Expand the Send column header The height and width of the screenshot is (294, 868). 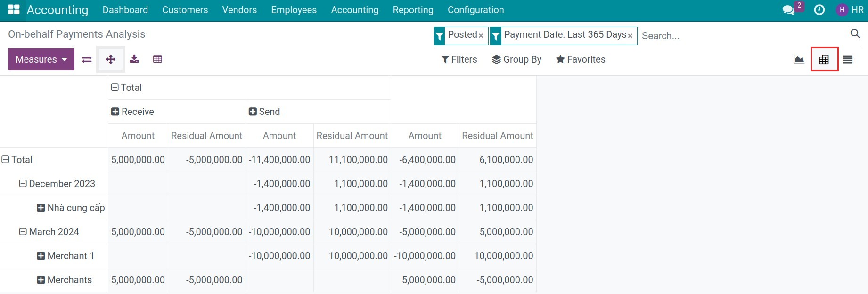(x=264, y=112)
